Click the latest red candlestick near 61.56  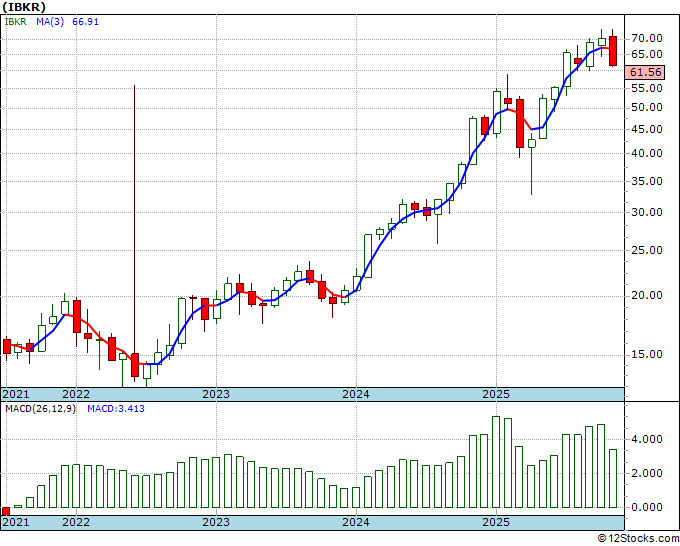pyautogui.click(x=613, y=51)
